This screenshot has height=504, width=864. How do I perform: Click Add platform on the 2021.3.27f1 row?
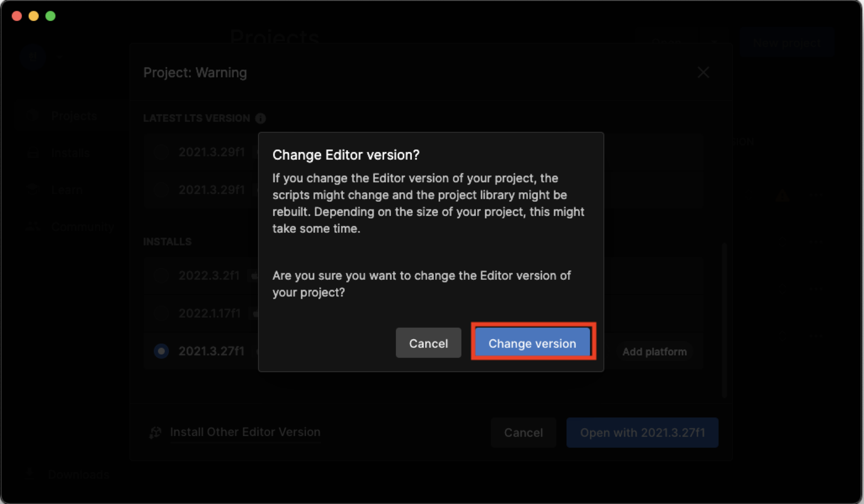point(654,352)
